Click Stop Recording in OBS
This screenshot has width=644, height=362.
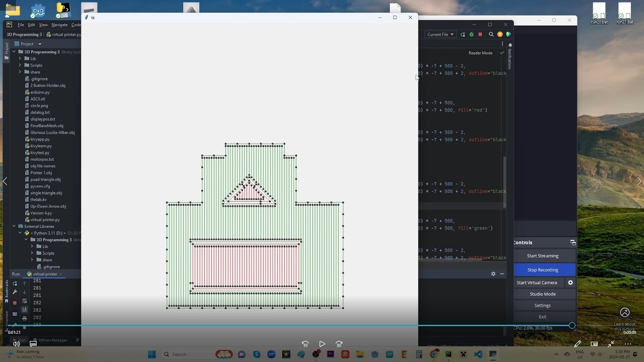(543, 270)
